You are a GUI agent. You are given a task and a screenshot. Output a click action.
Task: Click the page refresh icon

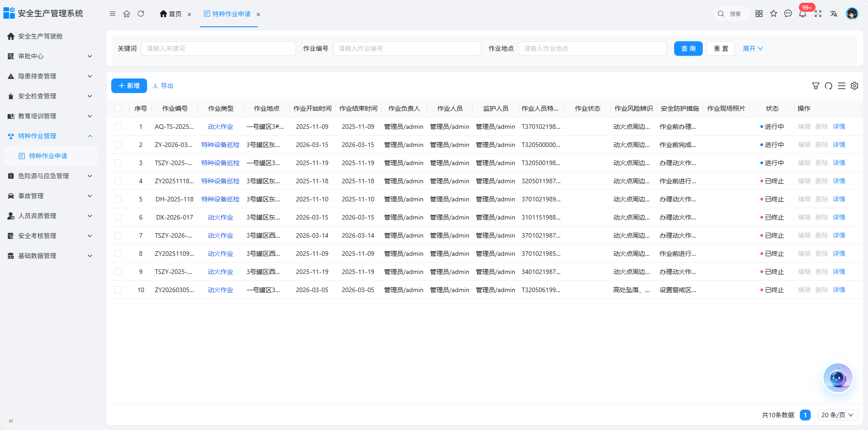(141, 14)
